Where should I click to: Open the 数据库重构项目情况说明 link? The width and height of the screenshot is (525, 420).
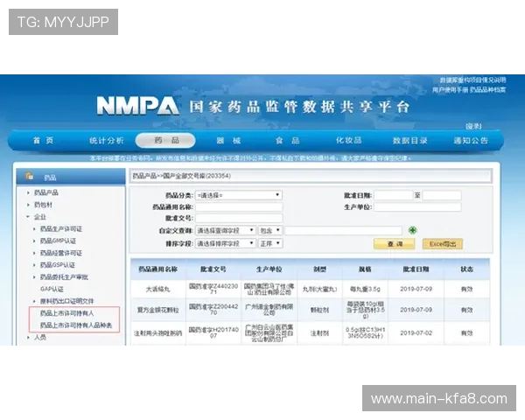click(x=472, y=80)
